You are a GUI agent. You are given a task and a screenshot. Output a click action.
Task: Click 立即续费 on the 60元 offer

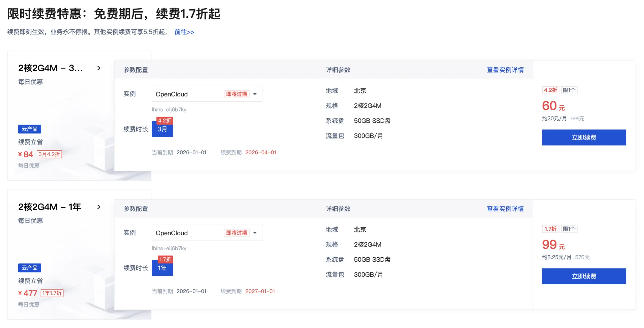(584, 137)
